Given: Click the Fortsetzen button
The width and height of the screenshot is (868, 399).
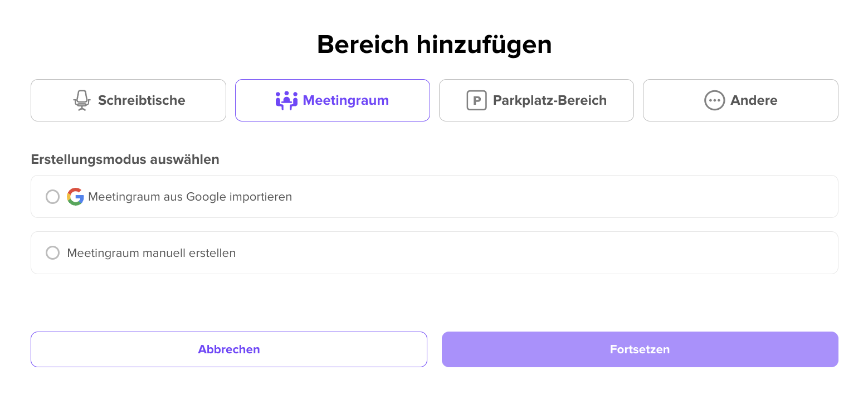Looking at the screenshot, I should (640, 349).
